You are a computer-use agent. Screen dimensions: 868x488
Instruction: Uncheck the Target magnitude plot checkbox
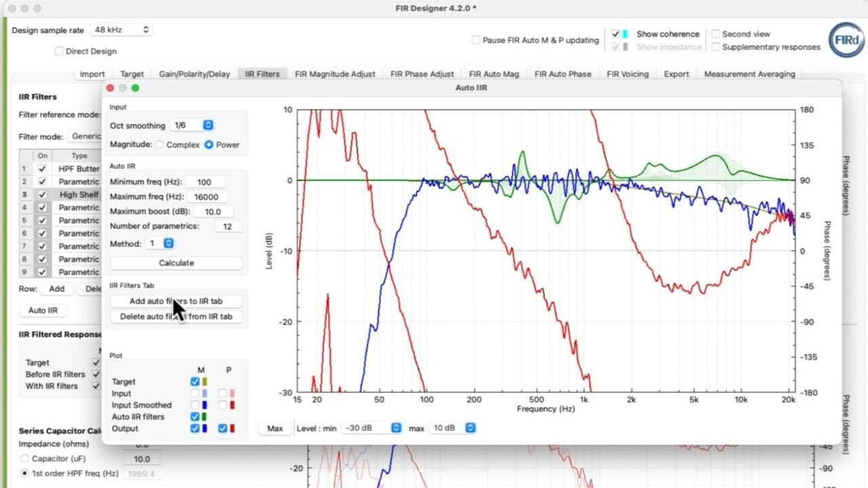(195, 382)
